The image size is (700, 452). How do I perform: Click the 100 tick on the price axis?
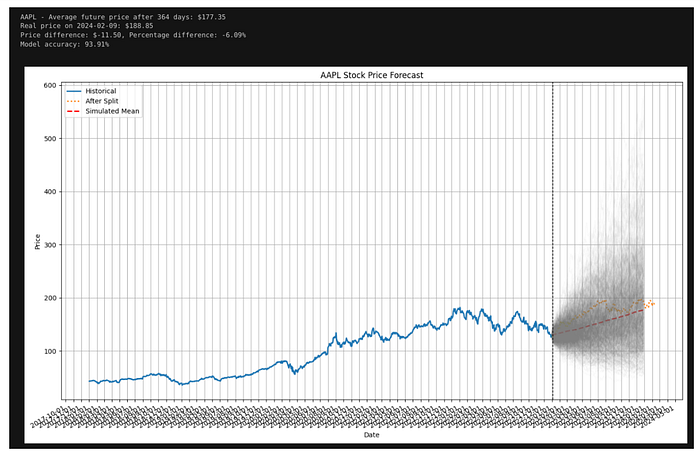click(48, 351)
